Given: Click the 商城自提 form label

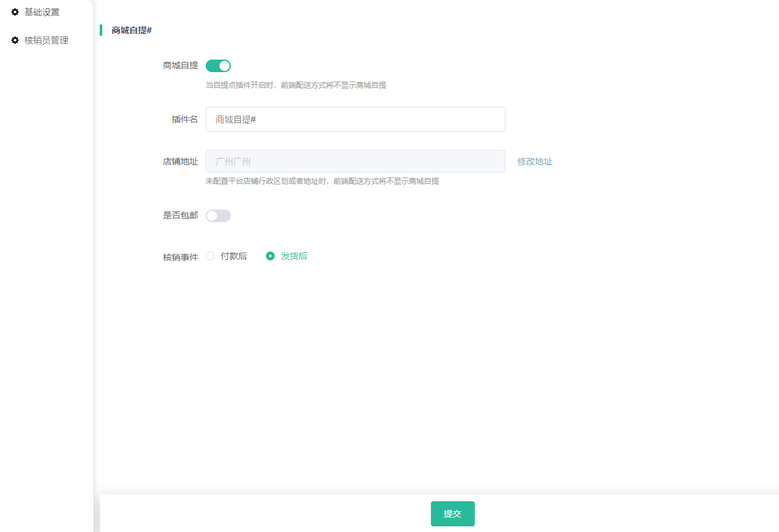Looking at the screenshot, I should 180,65.
